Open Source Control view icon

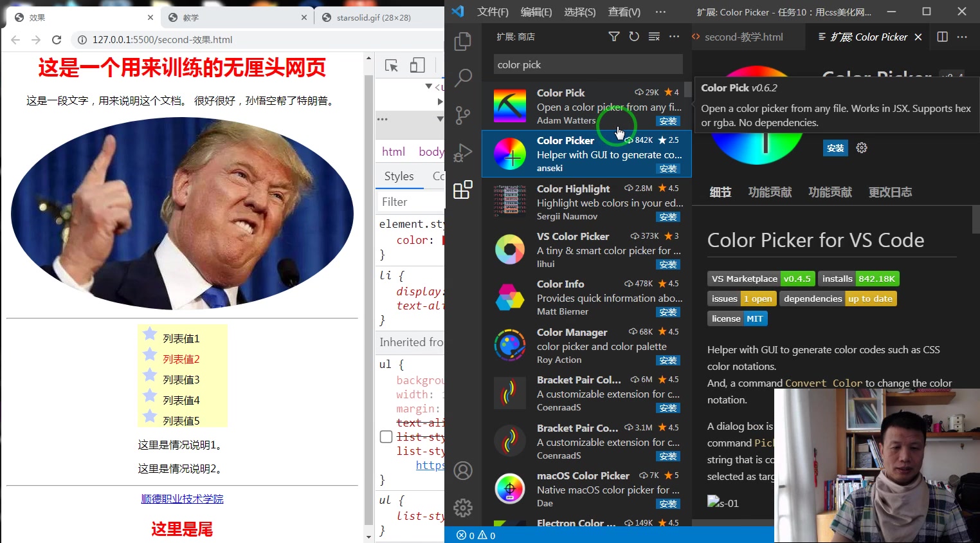click(463, 115)
